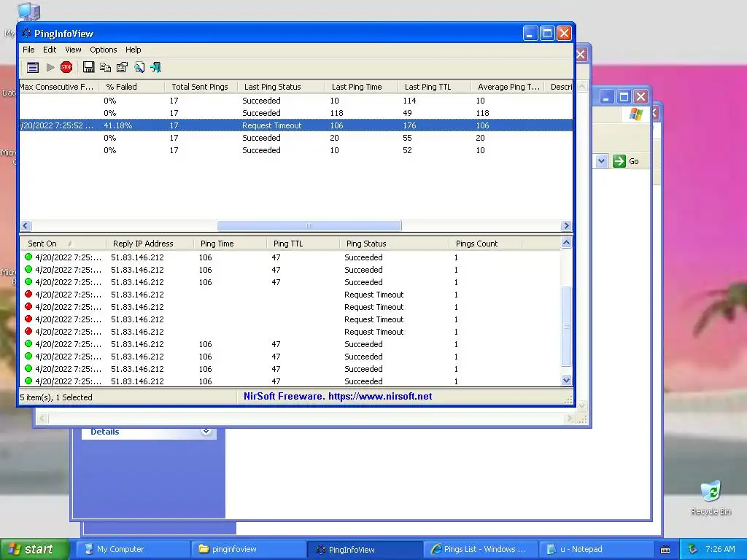This screenshot has height=560, width=747.
Task: Click the Find magnifier toolbar icon
Action: pyautogui.click(x=139, y=68)
